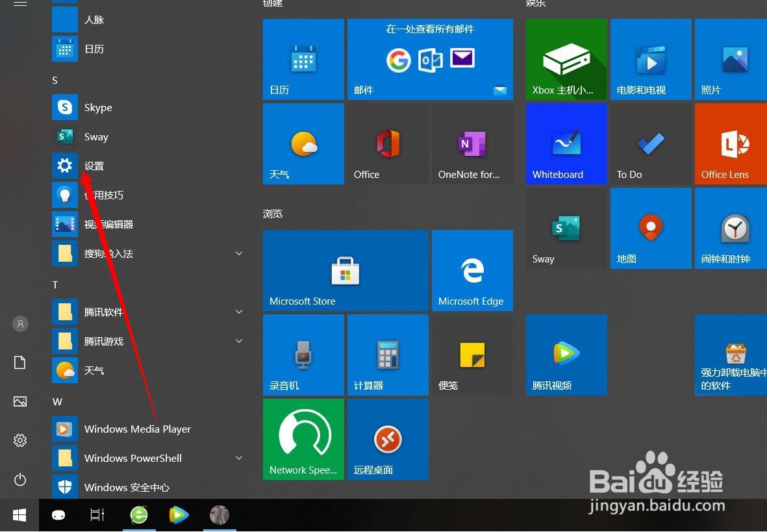Open the round avatar app on taskbar
Screen dimensions: 767x532
pyautogui.click(x=220, y=515)
